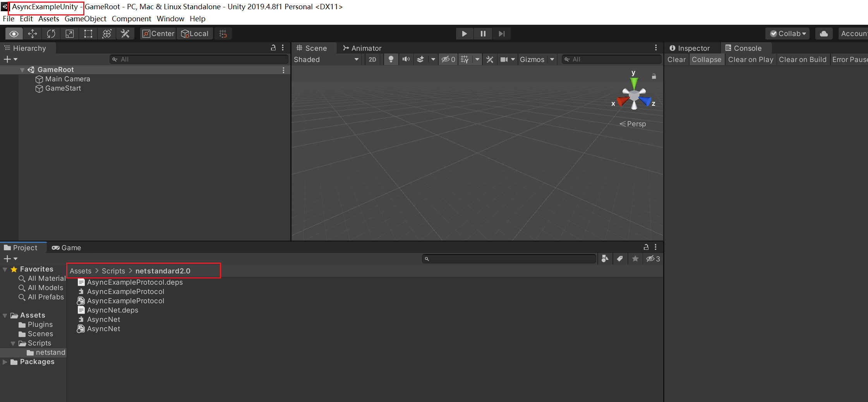Click the green Y axis of gizmo
868x402 pixels.
(x=634, y=82)
